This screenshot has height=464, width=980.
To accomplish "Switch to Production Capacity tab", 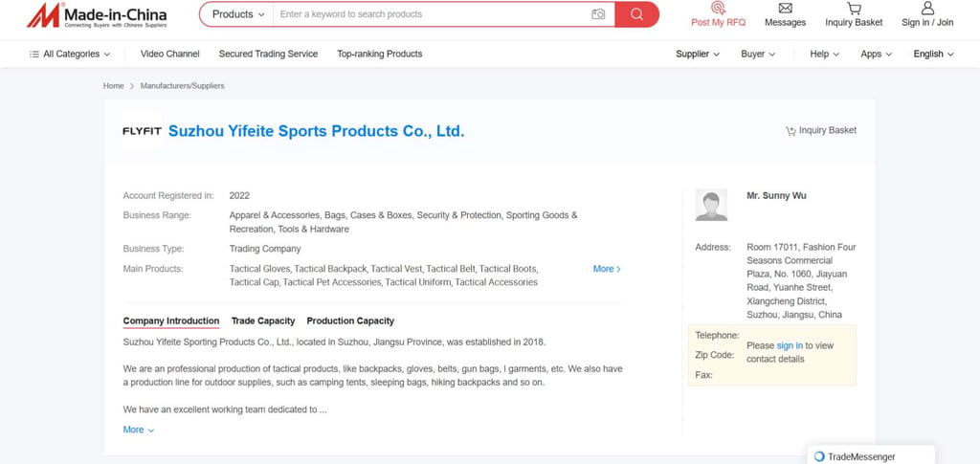I will click(x=350, y=321).
